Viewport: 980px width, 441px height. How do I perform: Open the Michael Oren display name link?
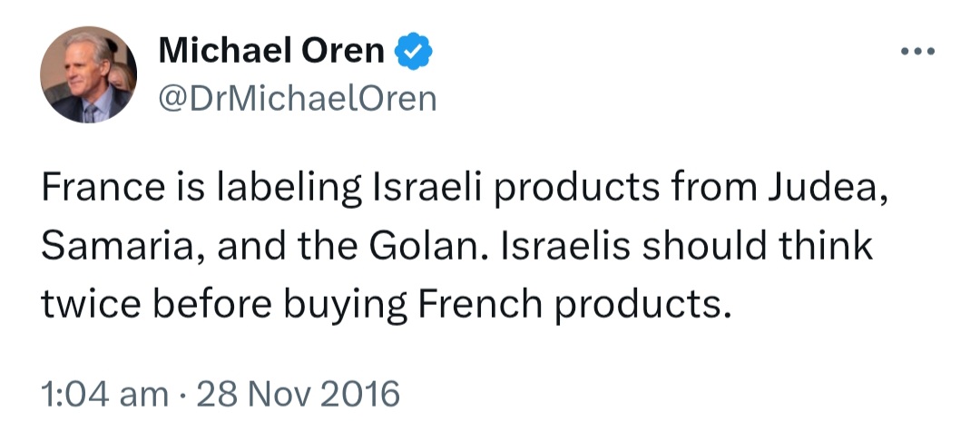pos(271,51)
